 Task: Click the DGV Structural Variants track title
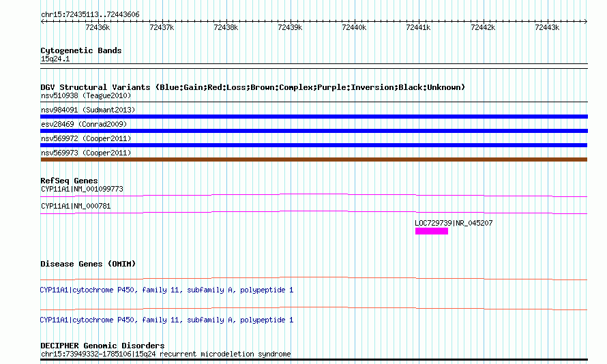252,87
